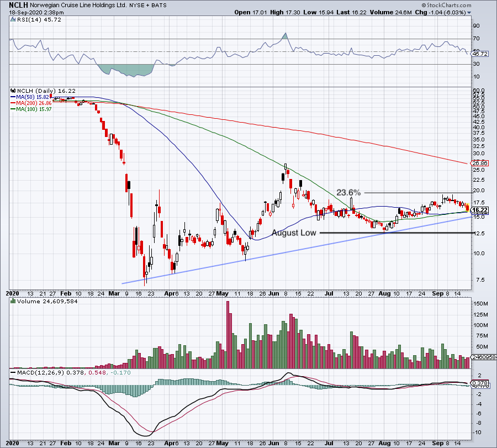Click the 25.0 price axis label

click(479, 170)
